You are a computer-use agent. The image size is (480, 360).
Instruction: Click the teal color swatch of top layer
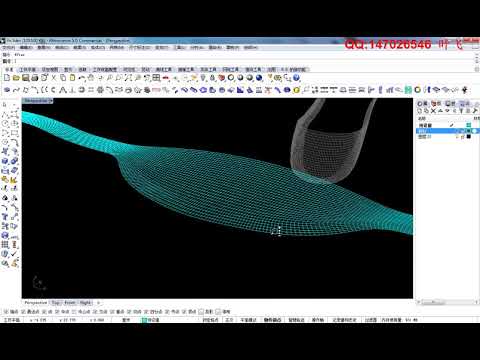tap(468, 125)
